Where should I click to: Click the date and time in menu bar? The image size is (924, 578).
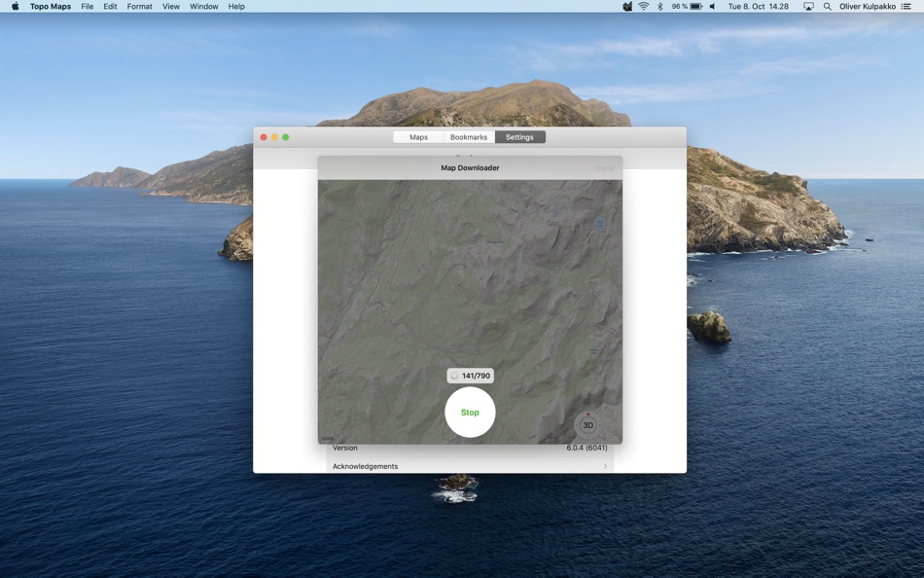(758, 7)
